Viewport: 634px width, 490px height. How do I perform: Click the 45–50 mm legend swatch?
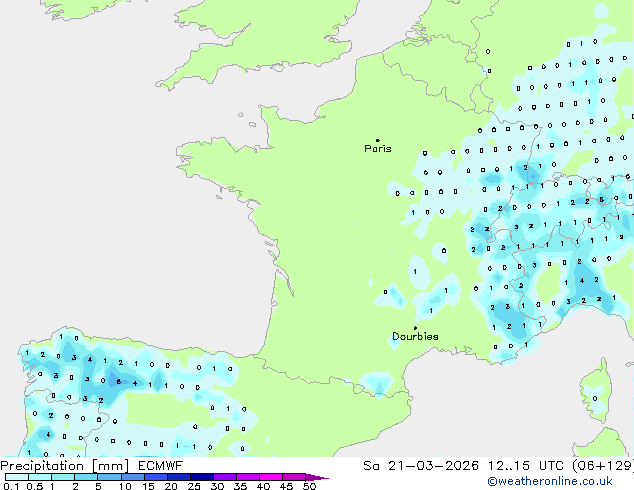pyautogui.click(x=294, y=477)
